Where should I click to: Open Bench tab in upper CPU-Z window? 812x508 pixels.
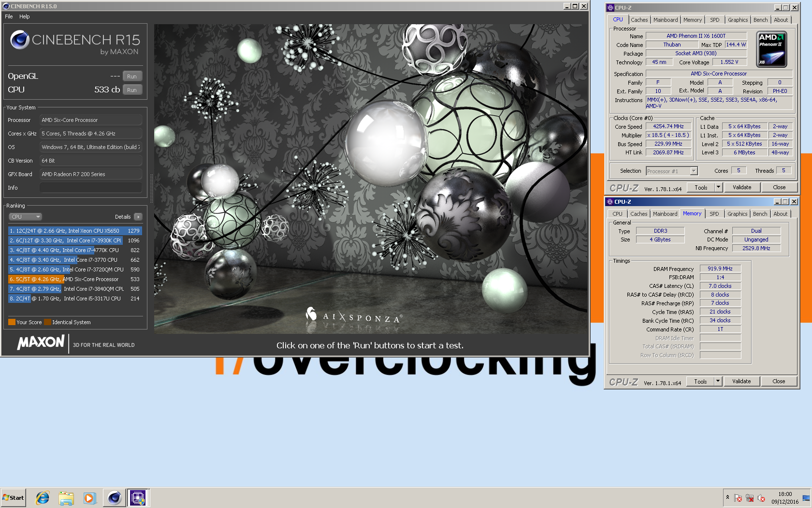coord(760,20)
